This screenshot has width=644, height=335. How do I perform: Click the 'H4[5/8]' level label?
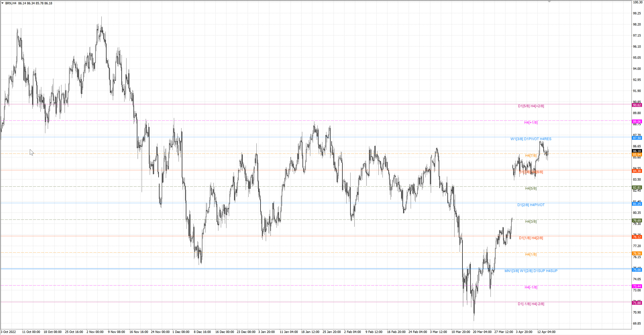[531, 188]
